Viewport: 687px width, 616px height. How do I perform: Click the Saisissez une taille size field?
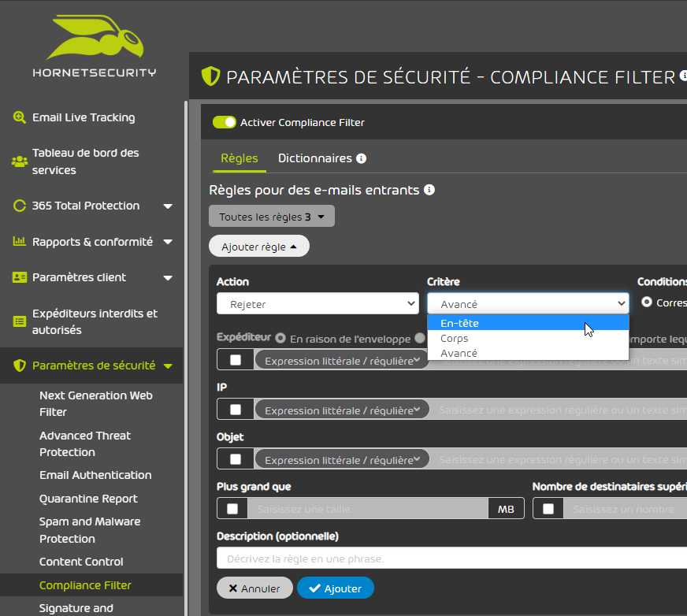pos(368,509)
